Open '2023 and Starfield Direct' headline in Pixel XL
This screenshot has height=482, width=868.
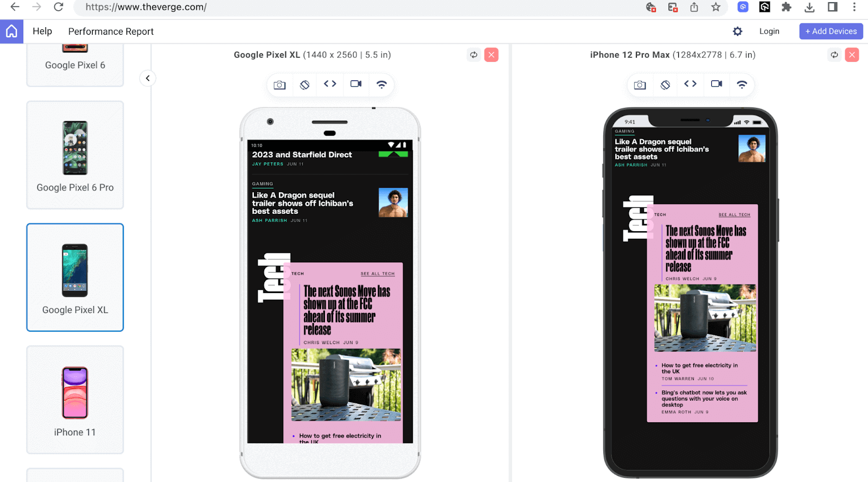click(302, 155)
